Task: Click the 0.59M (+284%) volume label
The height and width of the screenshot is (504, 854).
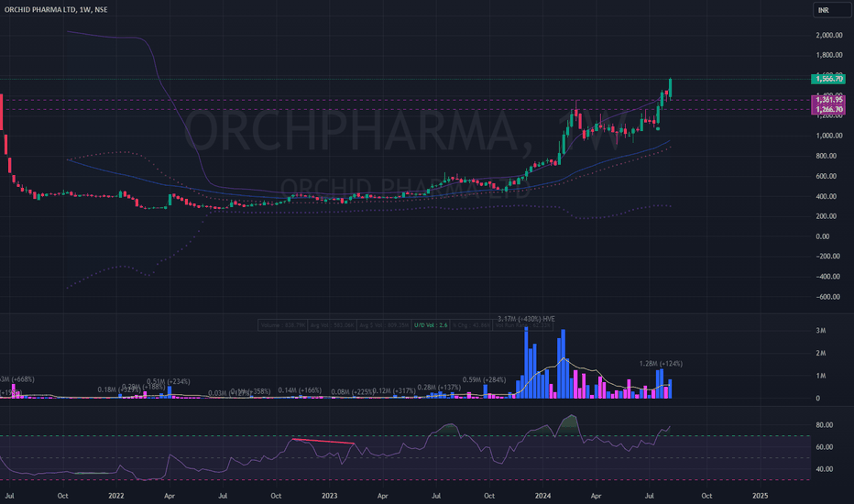Action: click(484, 379)
